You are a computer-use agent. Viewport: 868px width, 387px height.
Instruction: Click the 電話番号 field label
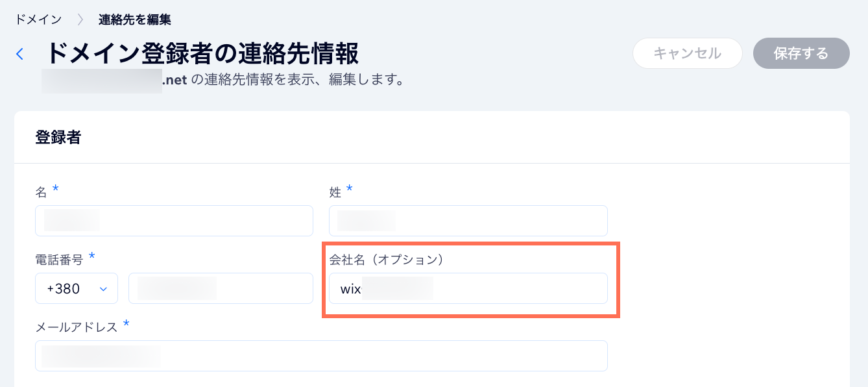click(59, 260)
